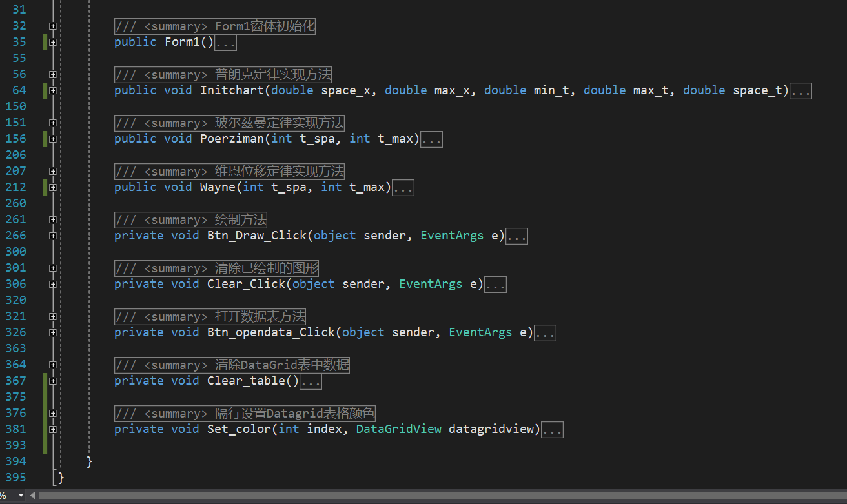Click the collapsed ellipsis box after Btn_opendata_Click signature
The width and height of the screenshot is (847, 504).
pyautogui.click(x=545, y=333)
